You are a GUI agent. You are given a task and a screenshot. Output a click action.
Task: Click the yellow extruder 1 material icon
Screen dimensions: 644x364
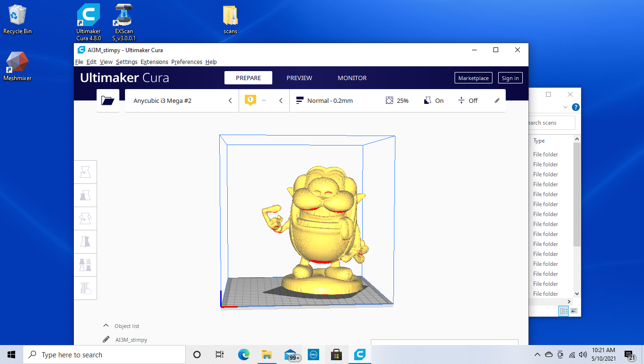coord(250,100)
